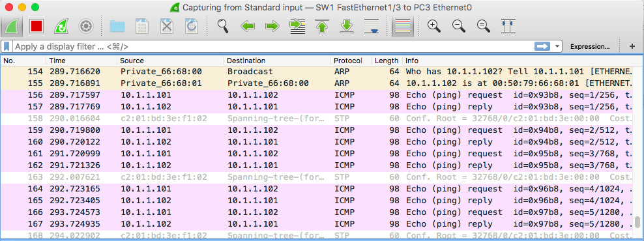Select packet 164 ping request seq=4/1024
The height and width of the screenshot is (241, 644).
coord(316,189)
